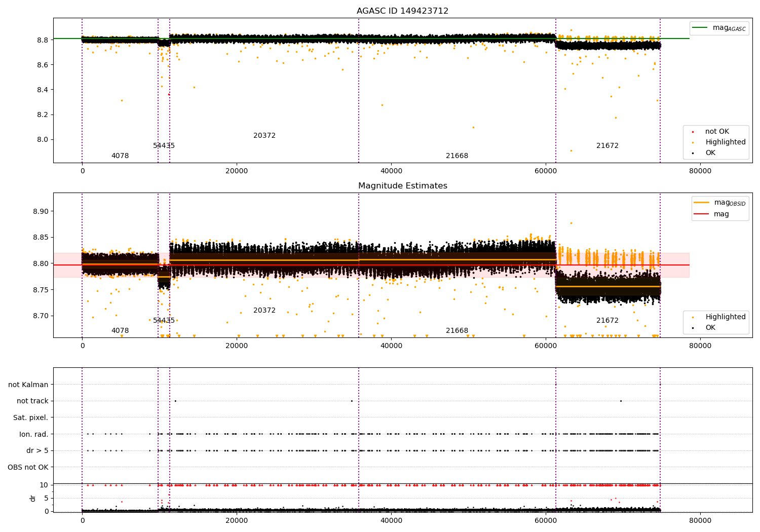This screenshot has height=532, width=760.
Task: Click OBSID label '21668' in Magnitude Estimates plot
Action: 457,331
